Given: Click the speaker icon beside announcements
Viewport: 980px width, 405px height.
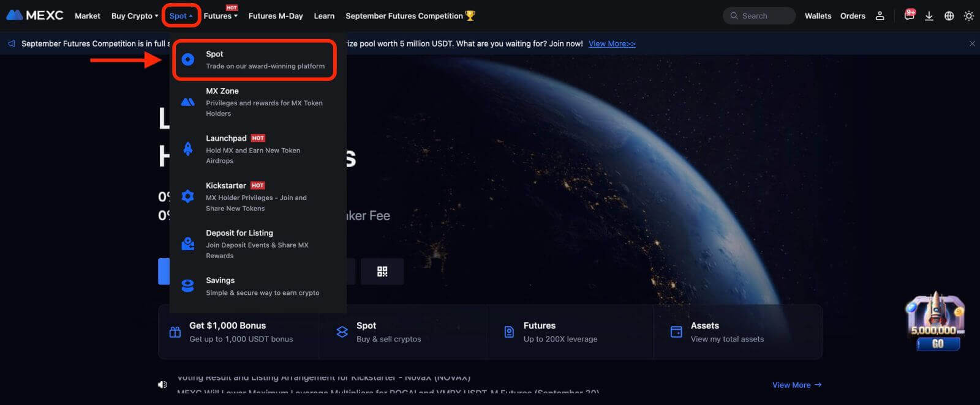Looking at the screenshot, I should tap(162, 385).
